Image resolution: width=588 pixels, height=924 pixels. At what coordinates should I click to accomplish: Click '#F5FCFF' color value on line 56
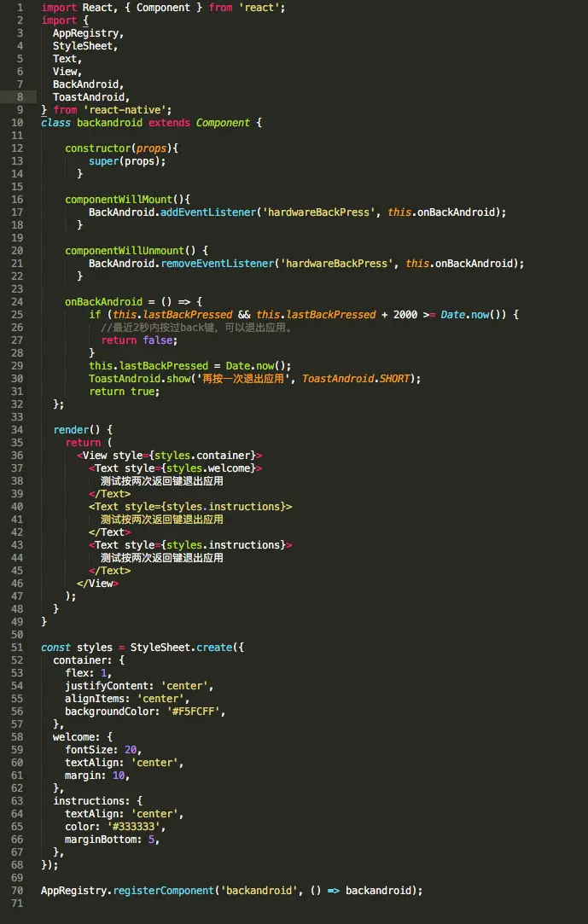pyautogui.click(x=193, y=712)
